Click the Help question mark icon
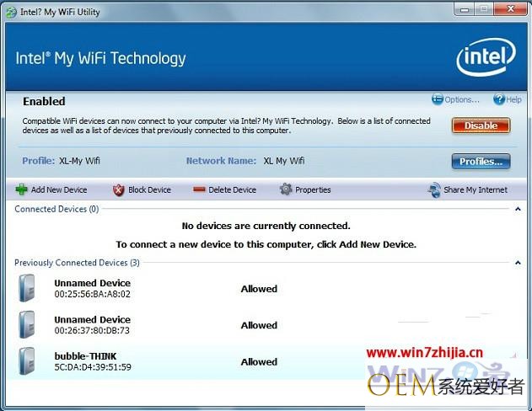This screenshot has width=532, height=411. (x=499, y=99)
